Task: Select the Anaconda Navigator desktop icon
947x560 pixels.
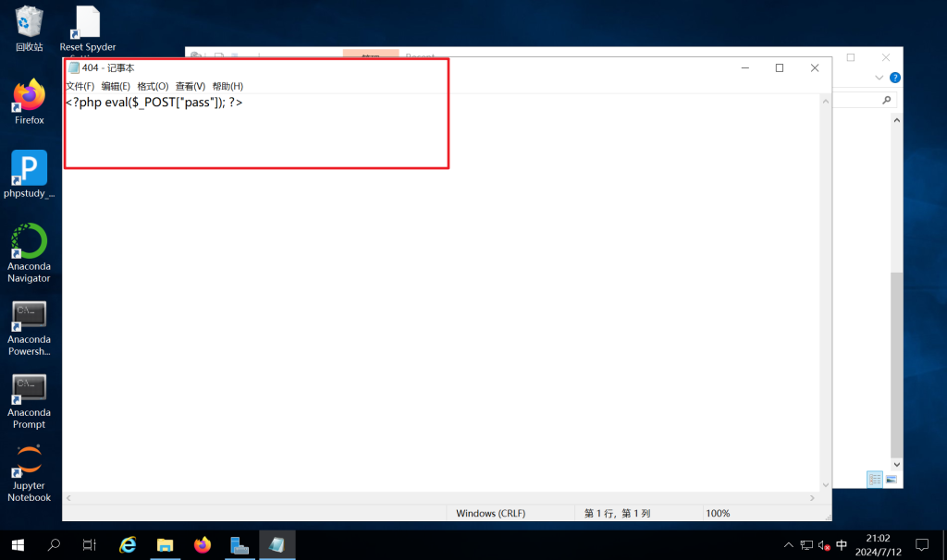Action: pos(30,245)
